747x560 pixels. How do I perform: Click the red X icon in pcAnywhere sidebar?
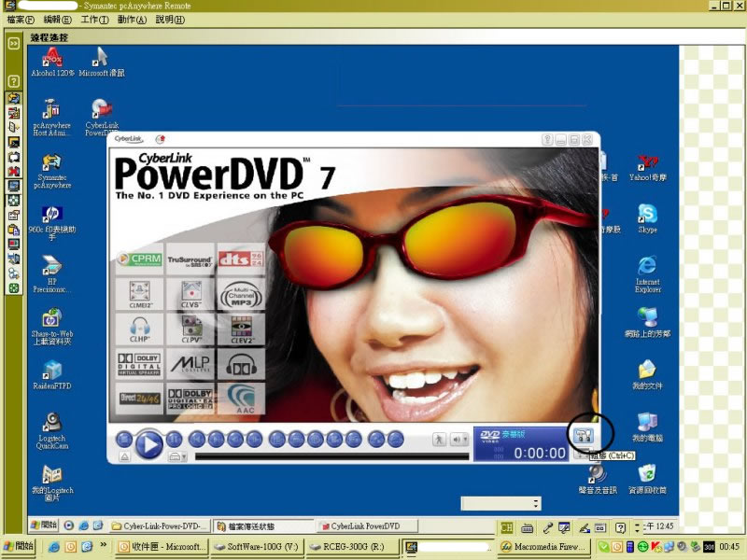point(14,172)
